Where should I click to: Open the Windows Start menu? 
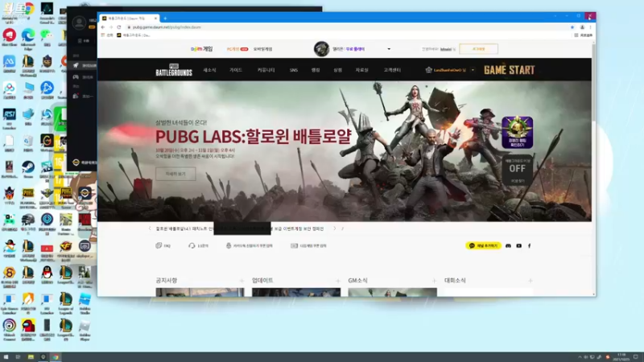[6, 356]
